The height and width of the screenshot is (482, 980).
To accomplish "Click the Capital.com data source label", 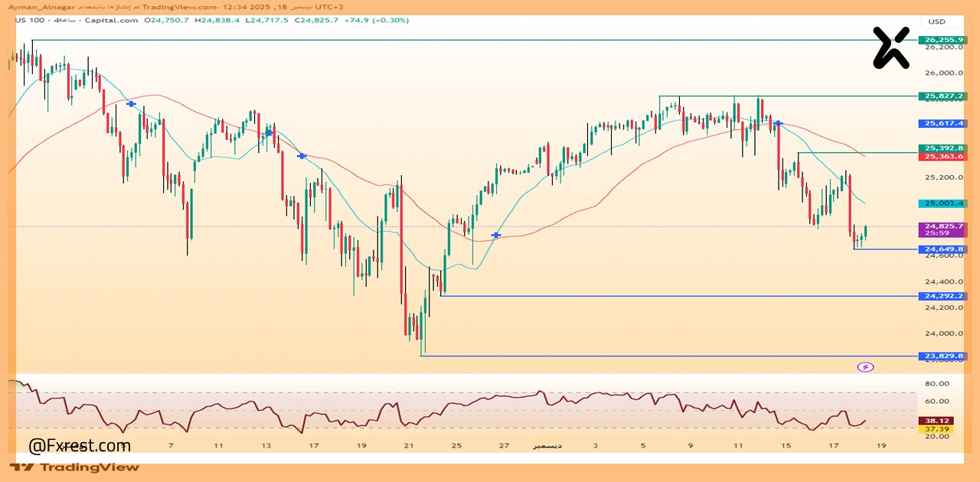I will (x=116, y=21).
